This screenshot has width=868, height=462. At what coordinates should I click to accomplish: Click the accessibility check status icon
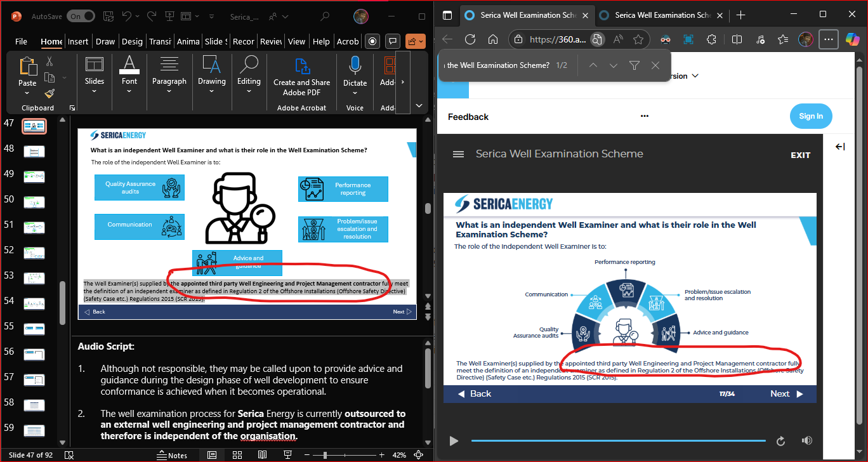point(69,455)
